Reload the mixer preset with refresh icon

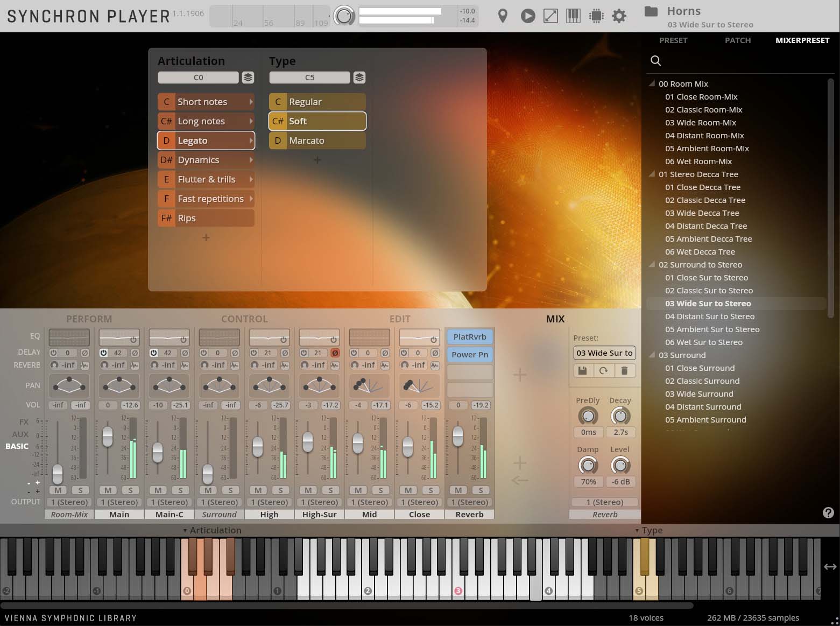point(603,370)
